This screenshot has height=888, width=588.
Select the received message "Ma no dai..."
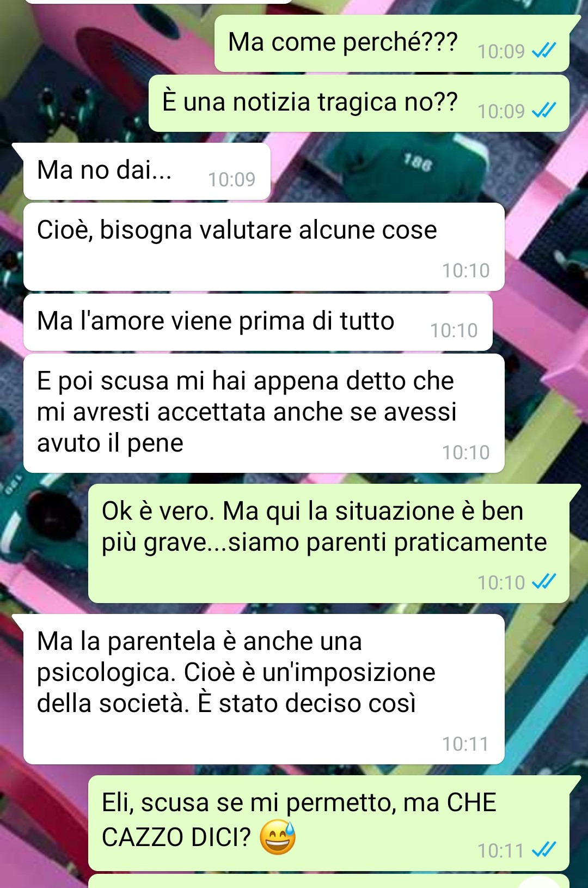point(147,172)
